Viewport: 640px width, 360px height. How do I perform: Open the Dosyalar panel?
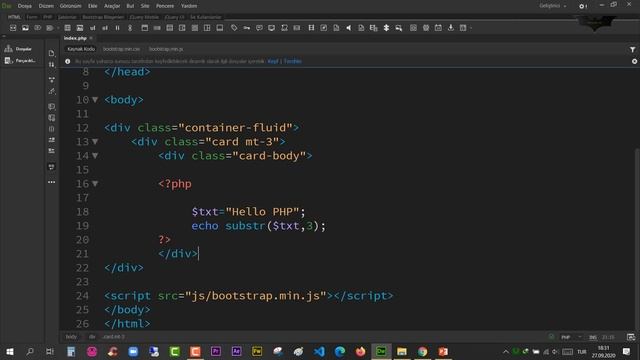(18, 49)
